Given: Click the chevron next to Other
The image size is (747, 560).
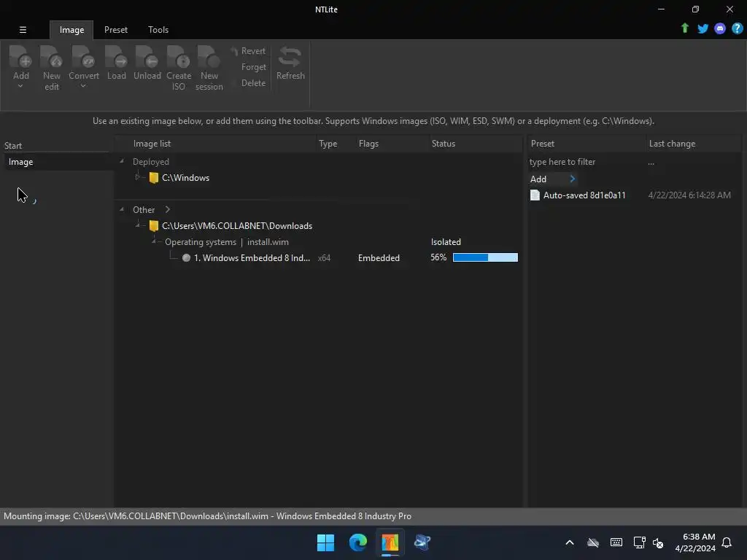Looking at the screenshot, I should tap(167, 209).
